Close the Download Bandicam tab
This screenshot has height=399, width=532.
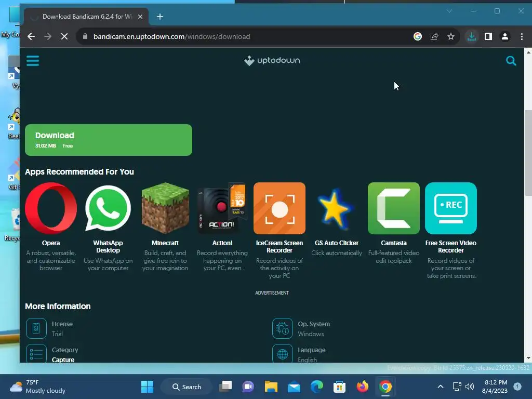click(x=140, y=17)
